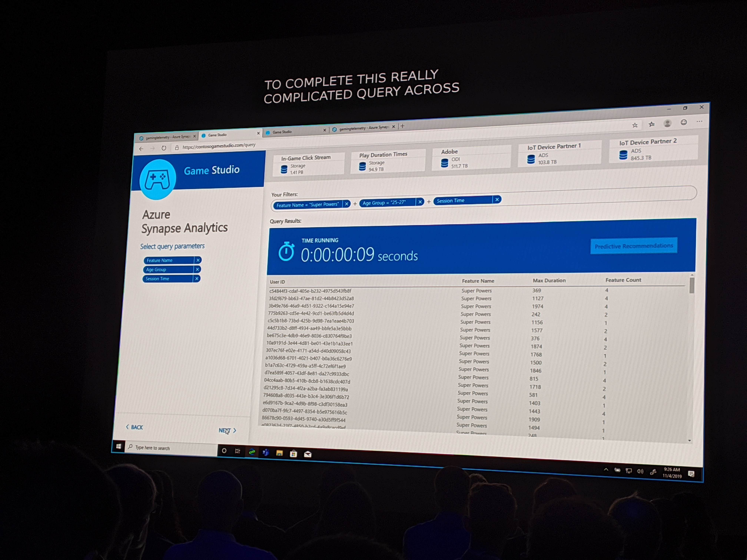747x560 pixels.
Task: Open a new browser tab with the plus
Action: pyautogui.click(x=402, y=126)
